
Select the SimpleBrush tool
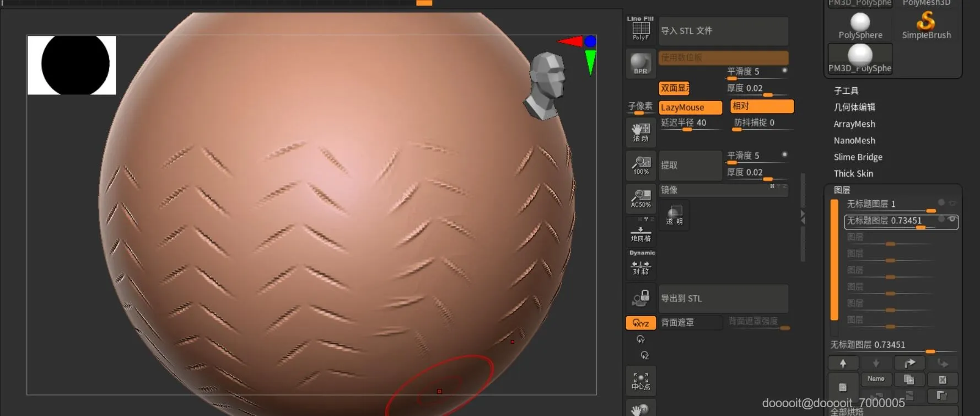coord(926,26)
